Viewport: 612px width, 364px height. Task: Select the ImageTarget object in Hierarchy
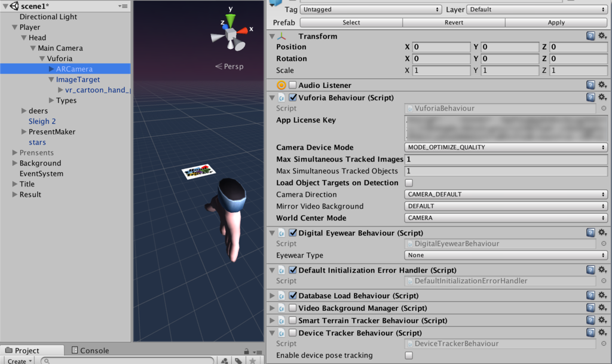tap(78, 79)
